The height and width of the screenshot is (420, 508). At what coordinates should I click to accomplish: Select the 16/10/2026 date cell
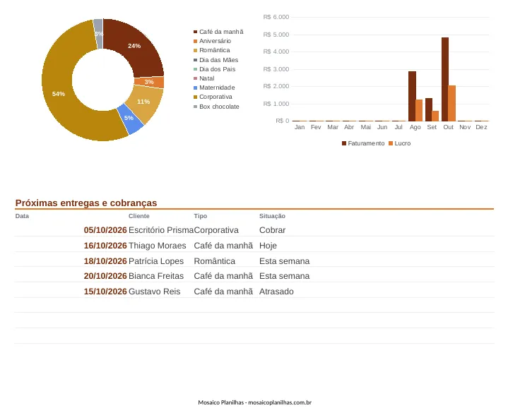pyautogui.click(x=105, y=246)
